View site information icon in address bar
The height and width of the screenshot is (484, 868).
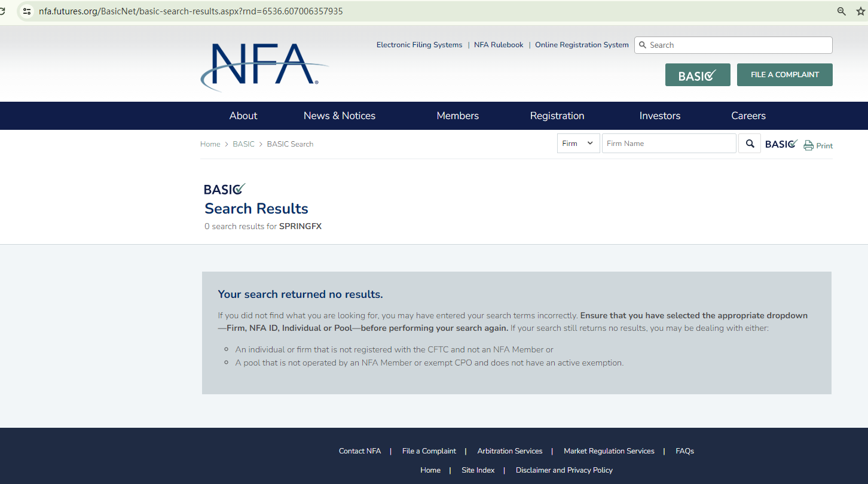(x=27, y=11)
